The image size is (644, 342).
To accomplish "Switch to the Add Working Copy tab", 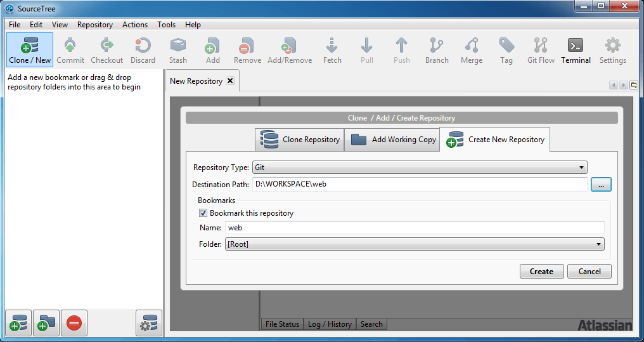I will coord(392,140).
